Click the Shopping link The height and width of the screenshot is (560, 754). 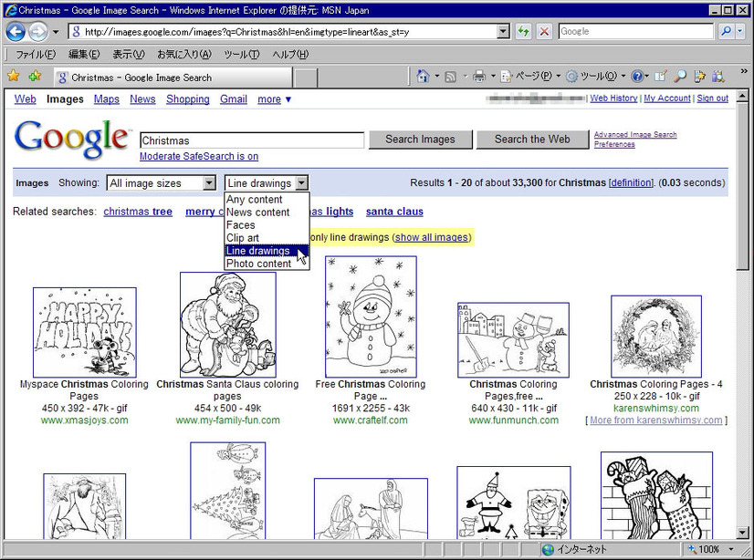pyautogui.click(x=187, y=99)
